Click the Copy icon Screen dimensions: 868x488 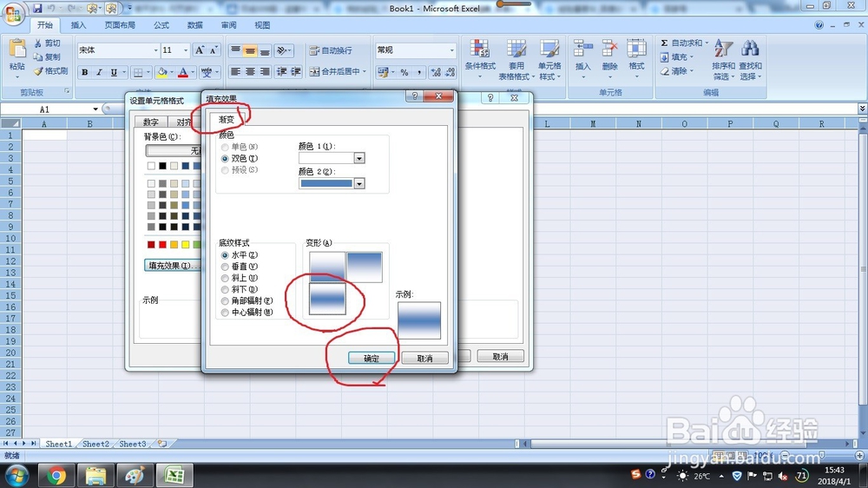point(37,57)
